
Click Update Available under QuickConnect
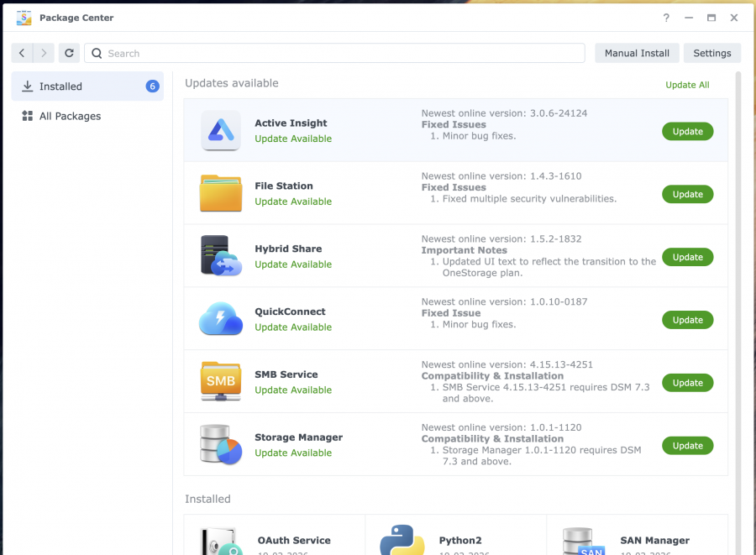click(293, 327)
